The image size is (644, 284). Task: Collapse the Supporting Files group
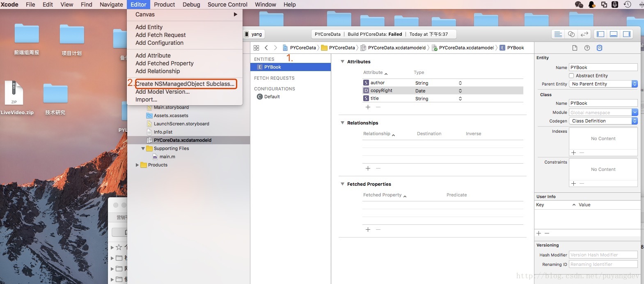tap(143, 148)
